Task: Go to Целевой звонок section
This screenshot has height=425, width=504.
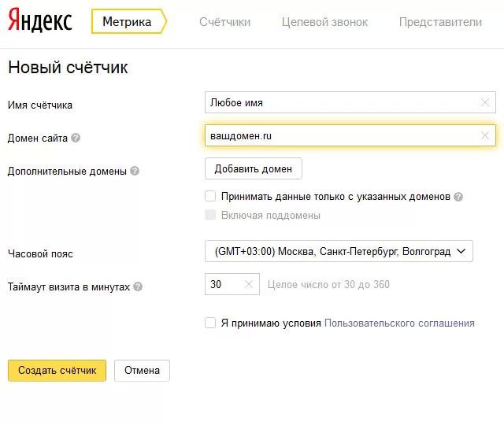Action: pyautogui.click(x=324, y=22)
